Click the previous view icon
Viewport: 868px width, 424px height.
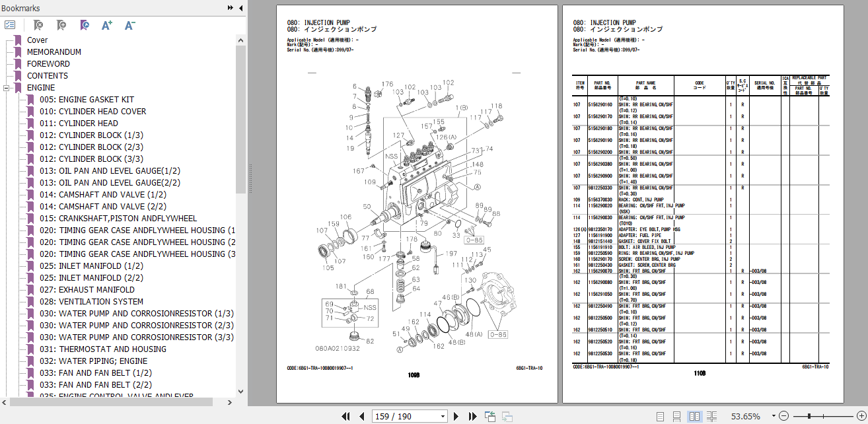490,416
